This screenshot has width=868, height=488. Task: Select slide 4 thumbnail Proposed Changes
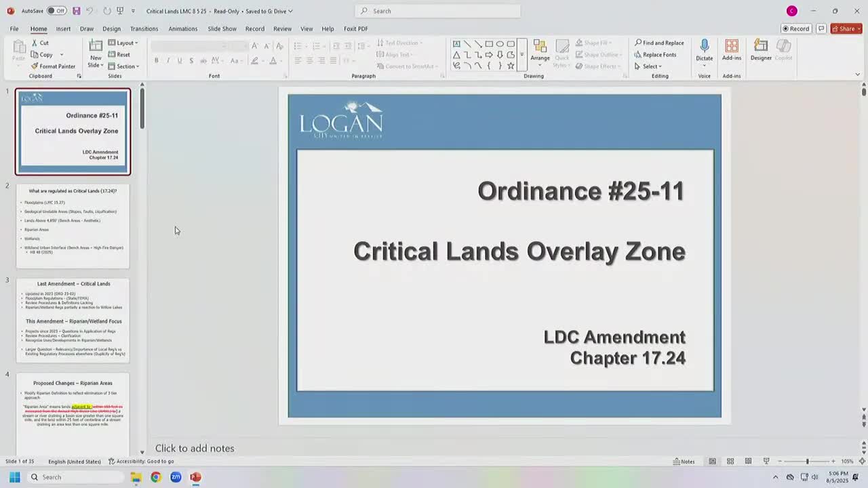click(73, 413)
